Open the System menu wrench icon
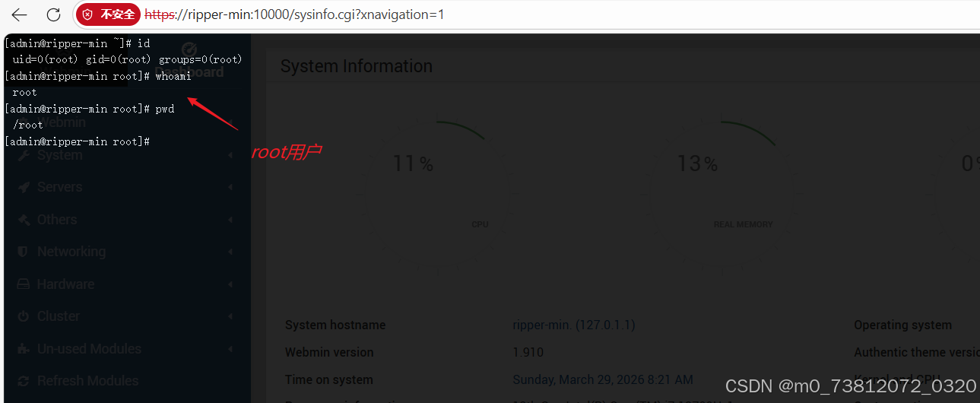This screenshot has width=980, height=403. (23, 155)
